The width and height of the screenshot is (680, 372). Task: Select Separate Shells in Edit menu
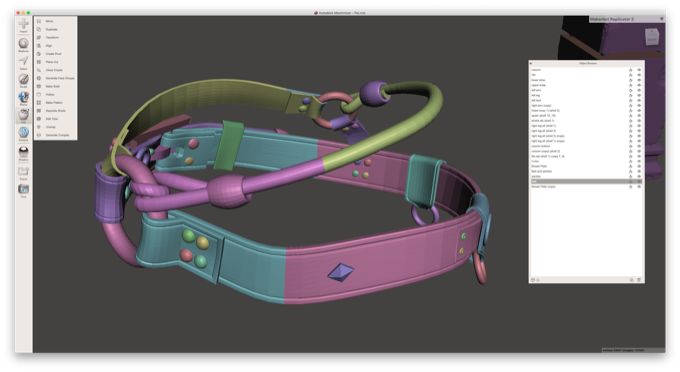56,111
